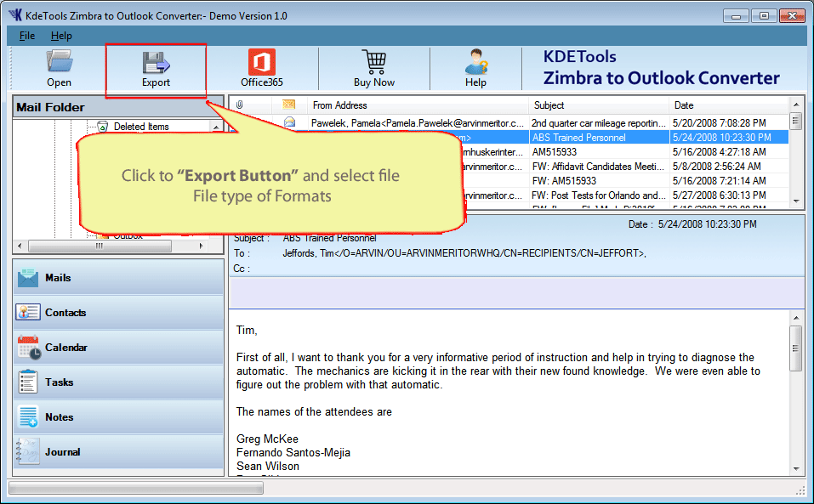Click message body scroll-down arrow
Image resolution: width=814 pixels, height=504 pixels.
tap(796, 469)
